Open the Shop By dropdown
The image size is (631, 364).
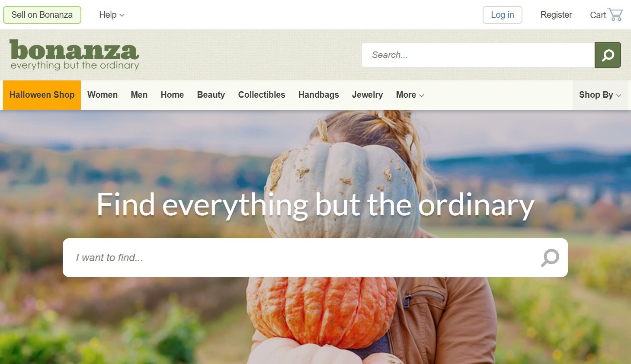[600, 95]
